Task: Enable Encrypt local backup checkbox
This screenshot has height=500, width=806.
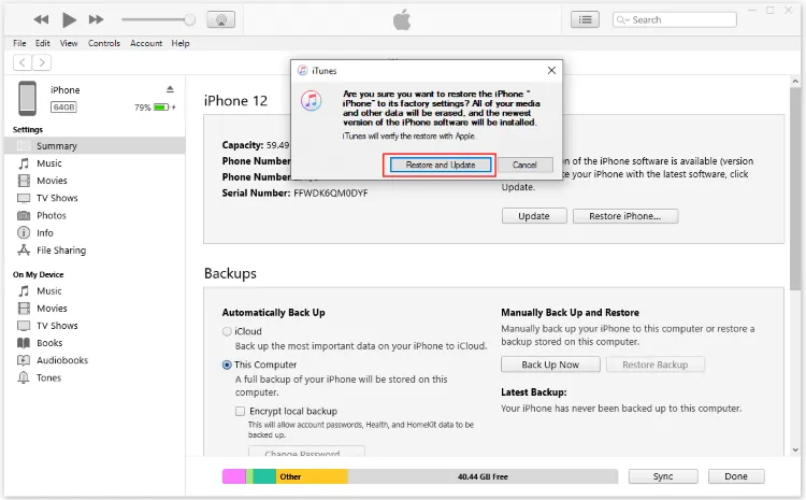Action: (240, 412)
